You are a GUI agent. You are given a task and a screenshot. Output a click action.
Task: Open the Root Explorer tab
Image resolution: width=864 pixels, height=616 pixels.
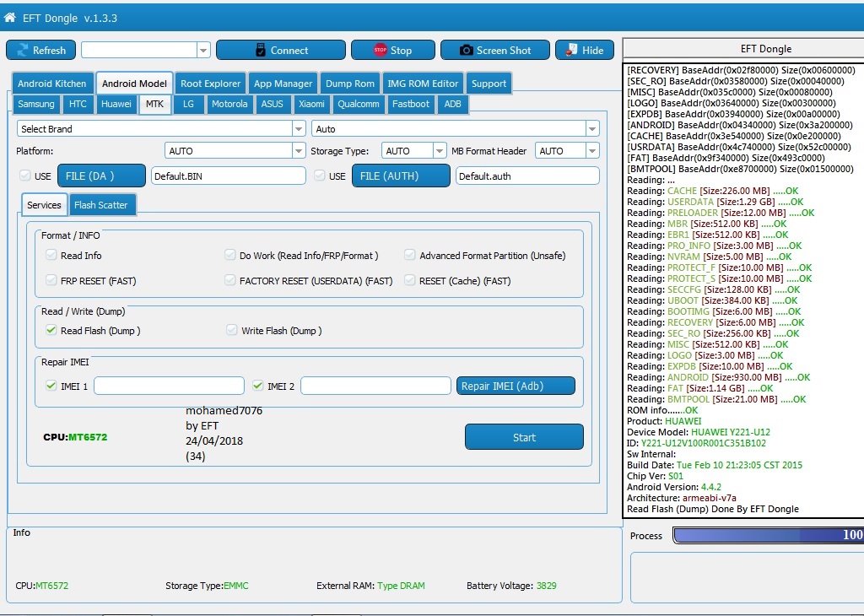point(210,84)
